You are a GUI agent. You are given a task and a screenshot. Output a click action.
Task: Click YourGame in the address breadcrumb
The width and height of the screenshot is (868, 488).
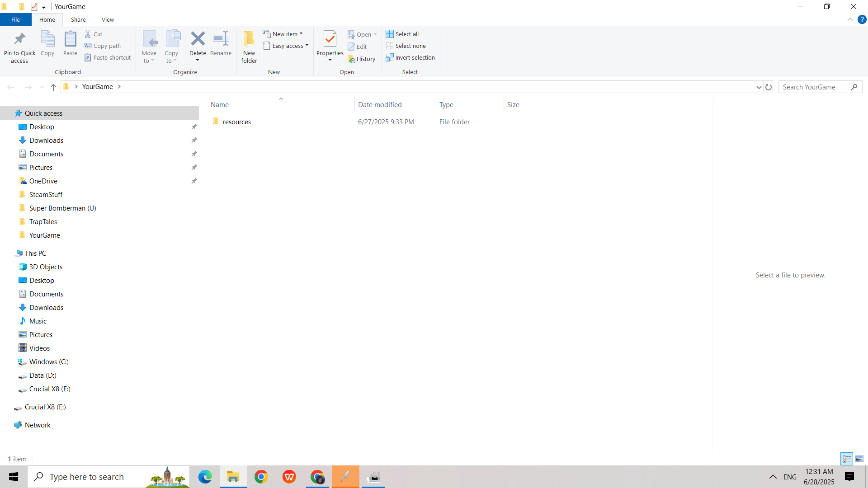(98, 87)
